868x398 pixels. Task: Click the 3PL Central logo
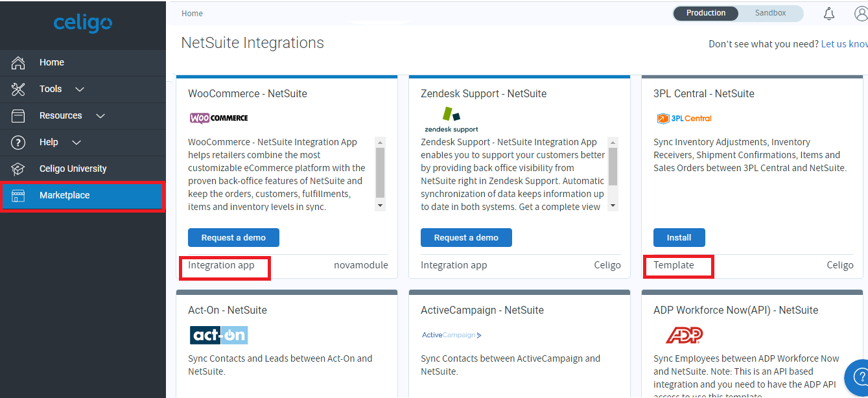(x=684, y=119)
